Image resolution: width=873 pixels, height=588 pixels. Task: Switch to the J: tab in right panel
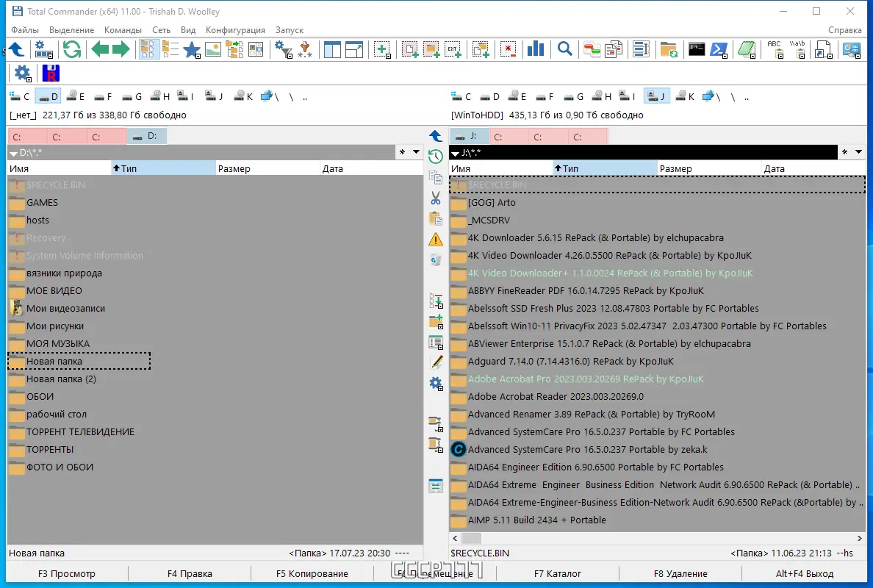pyautogui.click(x=469, y=136)
